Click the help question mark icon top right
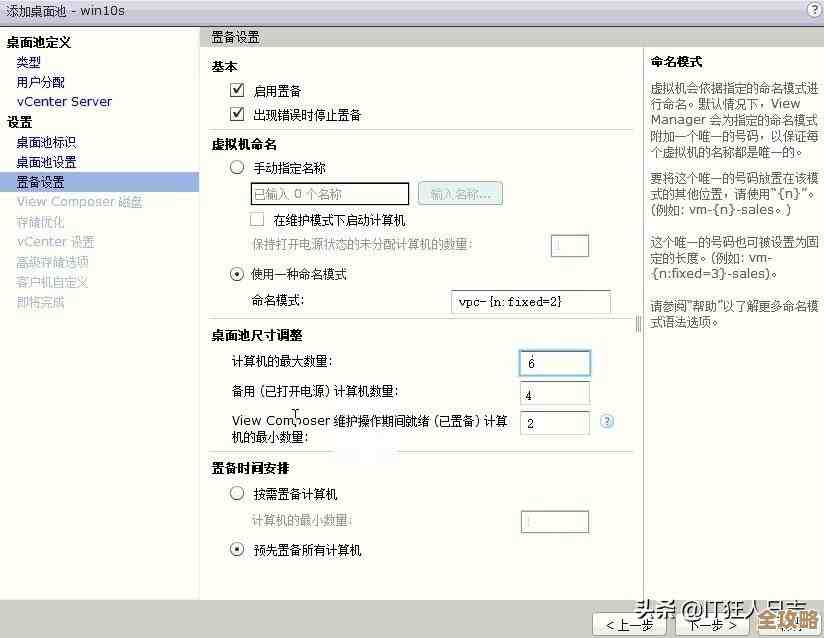The width and height of the screenshot is (824, 638). click(813, 11)
